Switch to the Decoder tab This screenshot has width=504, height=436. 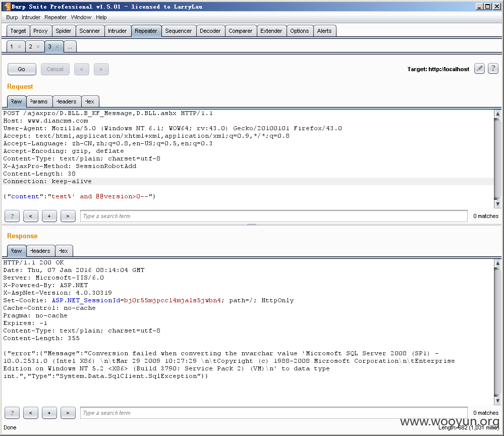[210, 31]
